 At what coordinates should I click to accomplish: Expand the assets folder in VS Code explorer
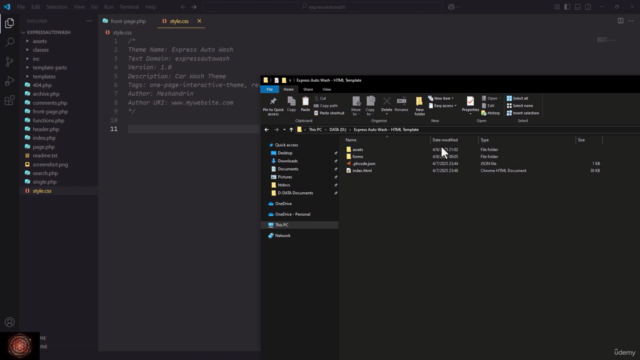click(x=27, y=41)
